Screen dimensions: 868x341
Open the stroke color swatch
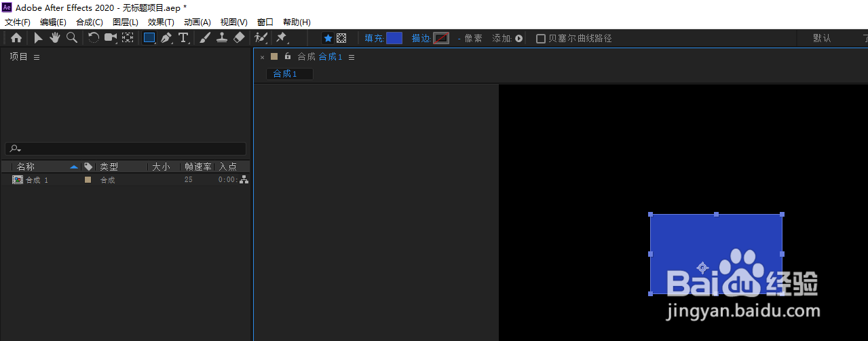(442, 38)
